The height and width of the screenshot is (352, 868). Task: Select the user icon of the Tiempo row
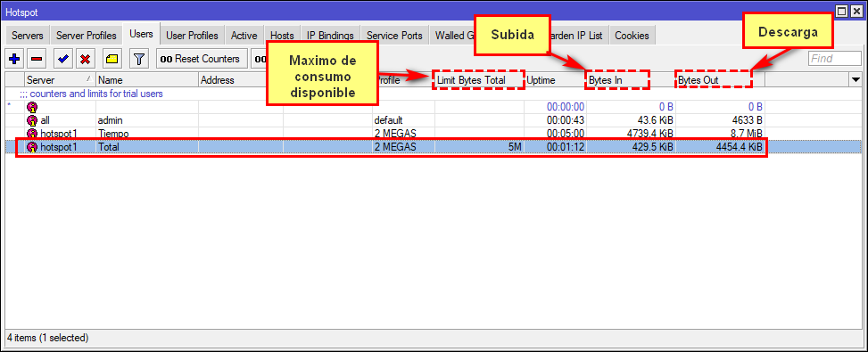[32, 134]
